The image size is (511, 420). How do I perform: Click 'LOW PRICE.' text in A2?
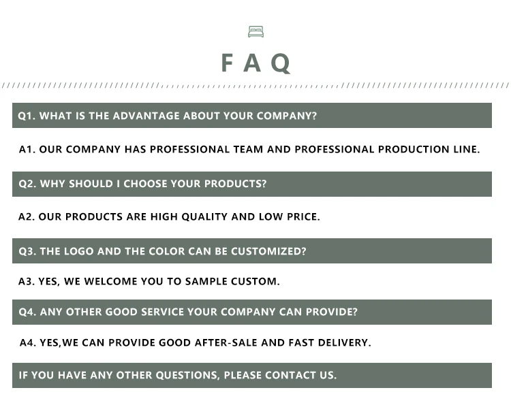290,216
